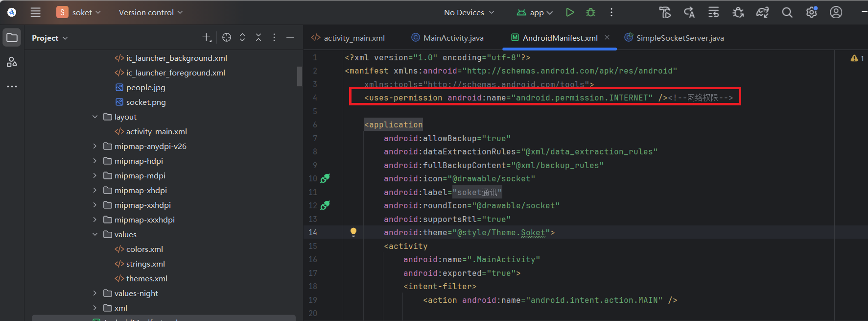Expand the mipmap-mdpi folder
The width and height of the screenshot is (868, 321).
coord(95,175)
